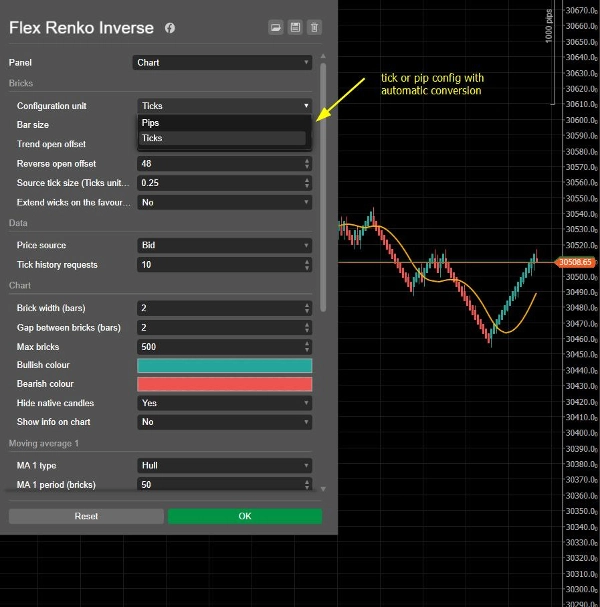Viewport: 600px width, 607px height.
Task: Click the Reset button
Action: coord(86,516)
